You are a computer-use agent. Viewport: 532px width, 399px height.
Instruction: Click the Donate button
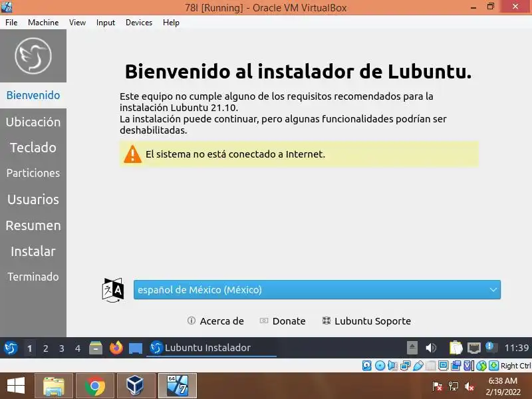click(283, 321)
